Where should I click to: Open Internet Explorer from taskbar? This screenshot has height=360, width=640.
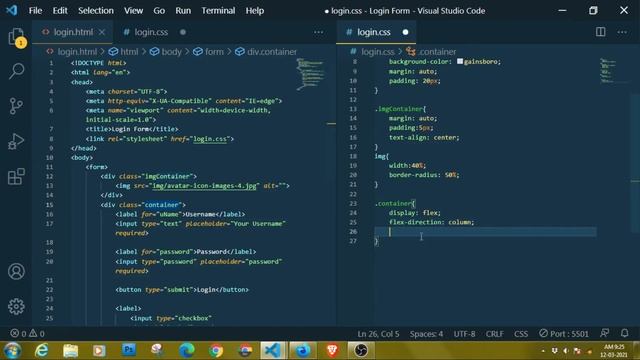coord(42,351)
